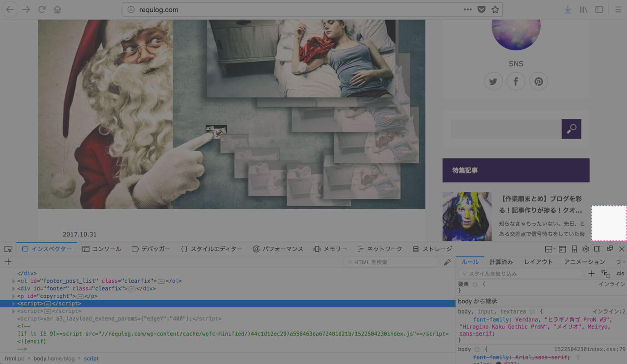Image resolution: width=627 pixels, height=364 pixels.
Task: Open the インスペクター tab
Action: [47, 249]
